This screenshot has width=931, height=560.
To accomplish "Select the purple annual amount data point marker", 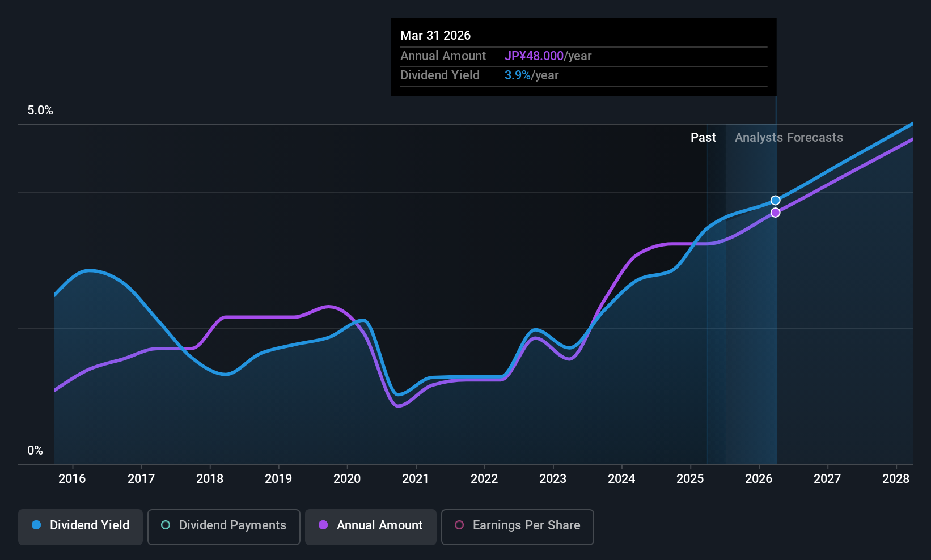I will [776, 213].
